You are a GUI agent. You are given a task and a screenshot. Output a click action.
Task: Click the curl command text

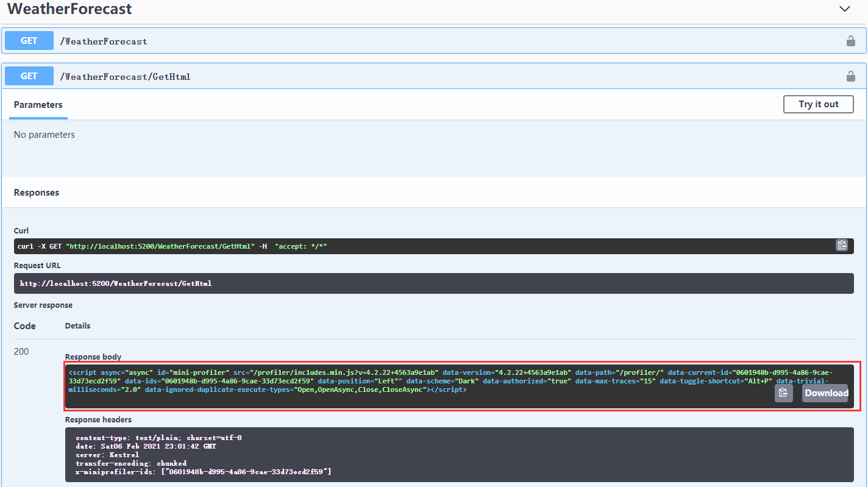tap(173, 246)
